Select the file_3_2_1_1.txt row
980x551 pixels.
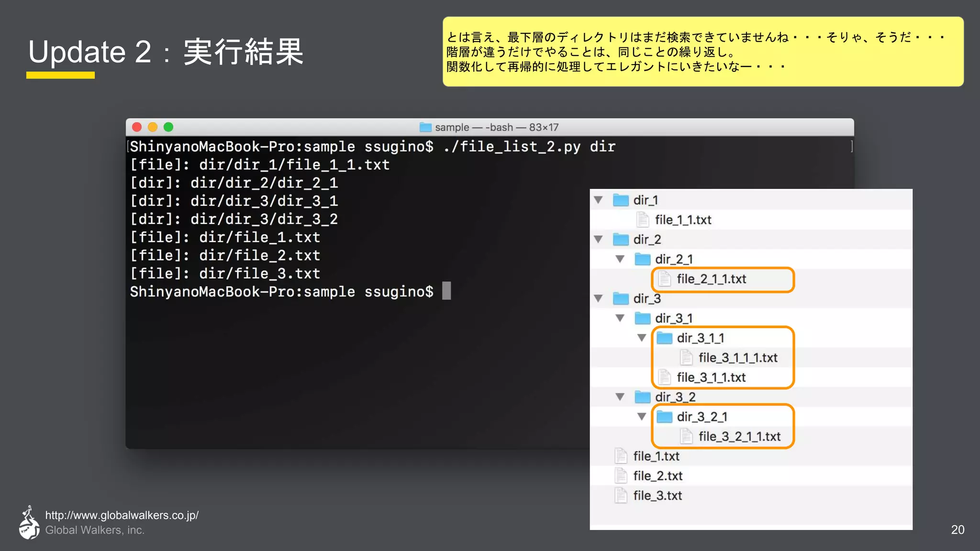click(751, 436)
